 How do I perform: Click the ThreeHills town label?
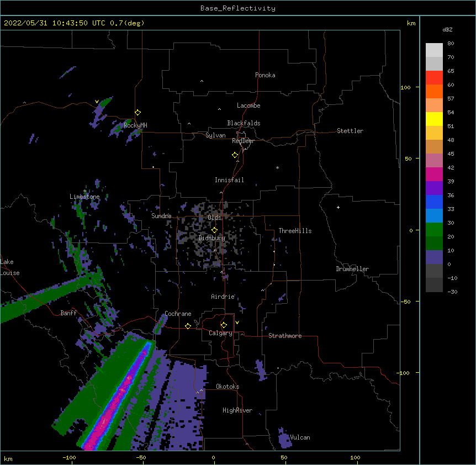coord(295,231)
